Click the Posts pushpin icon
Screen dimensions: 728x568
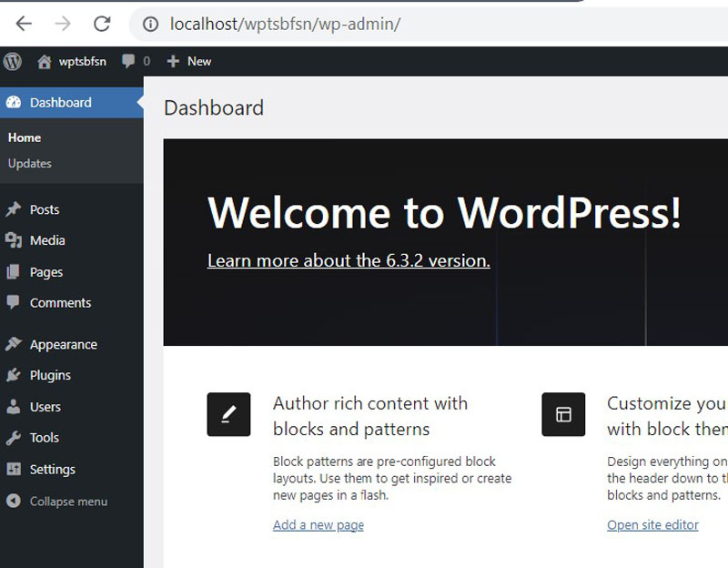click(x=14, y=209)
